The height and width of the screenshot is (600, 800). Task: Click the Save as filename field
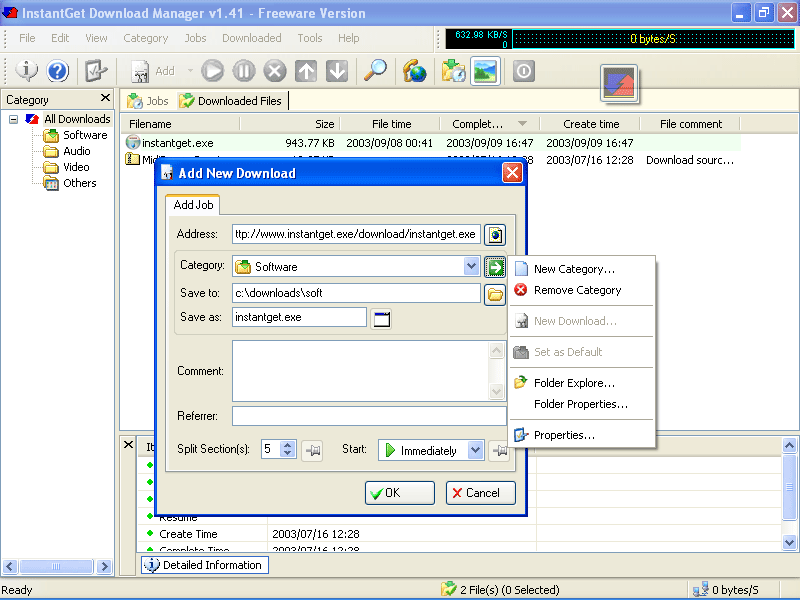(x=299, y=317)
